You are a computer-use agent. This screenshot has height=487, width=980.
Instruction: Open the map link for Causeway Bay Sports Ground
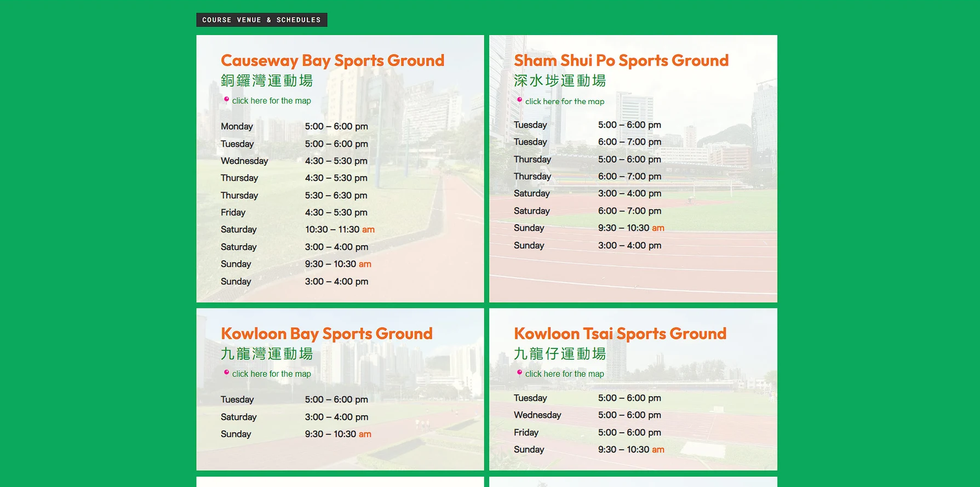(271, 101)
